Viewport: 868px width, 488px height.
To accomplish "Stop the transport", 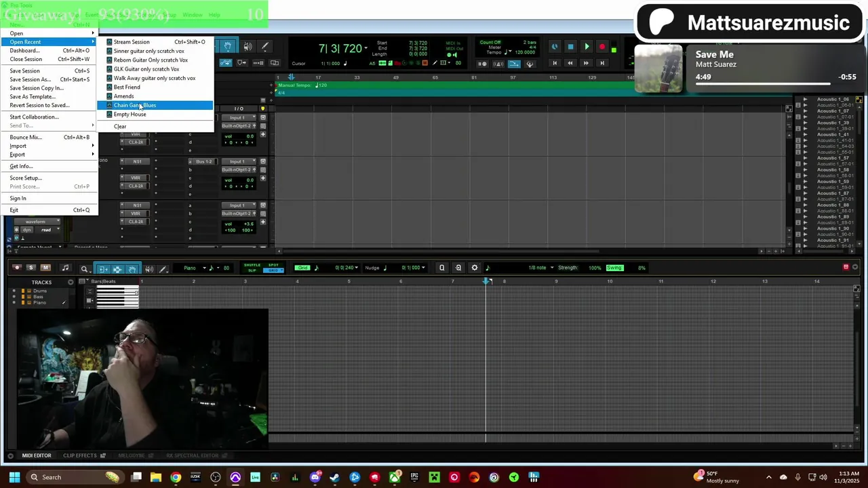I will (x=570, y=47).
